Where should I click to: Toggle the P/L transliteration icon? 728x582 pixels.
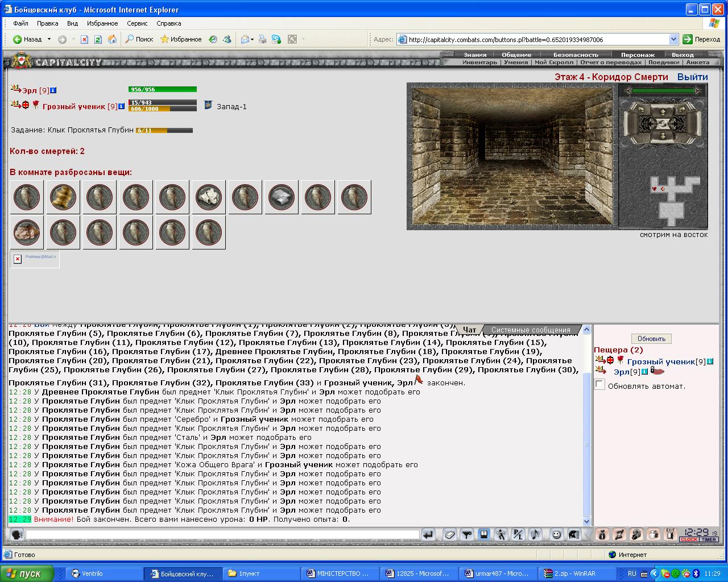[x=518, y=534]
